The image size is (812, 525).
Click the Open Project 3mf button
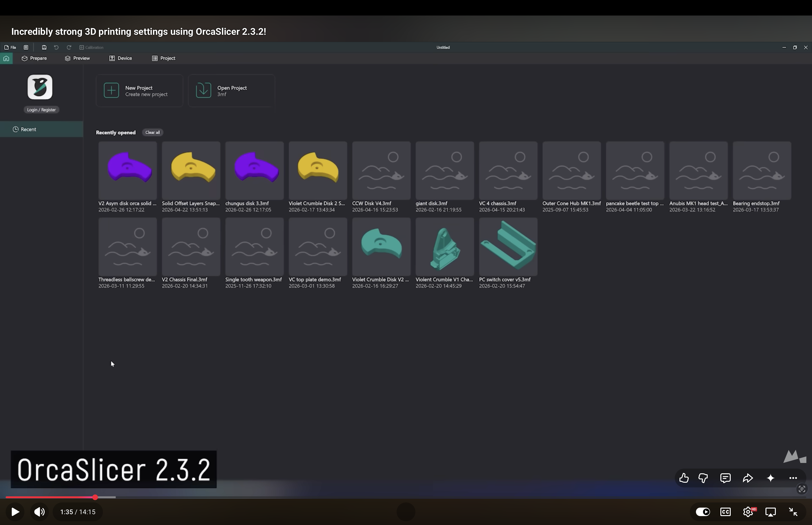pos(231,91)
